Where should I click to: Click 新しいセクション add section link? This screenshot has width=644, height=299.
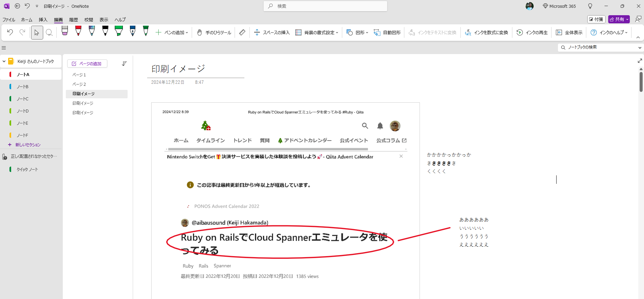click(24, 145)
